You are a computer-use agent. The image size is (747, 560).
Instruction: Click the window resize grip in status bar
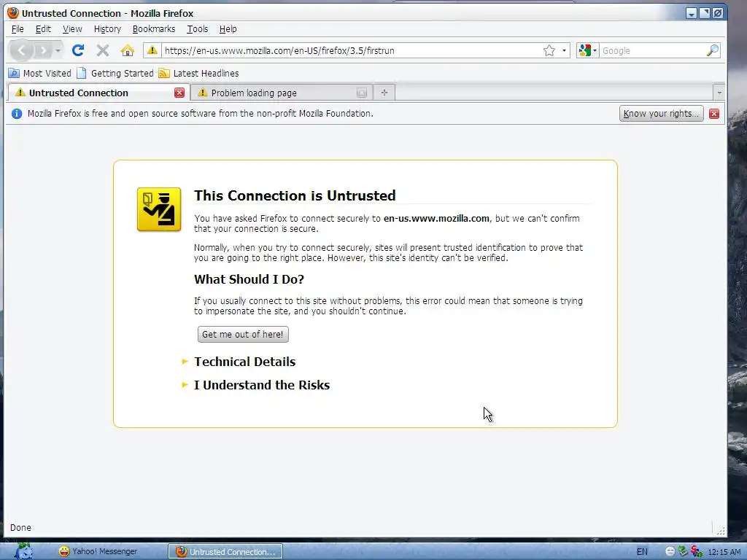click(720, 530)
